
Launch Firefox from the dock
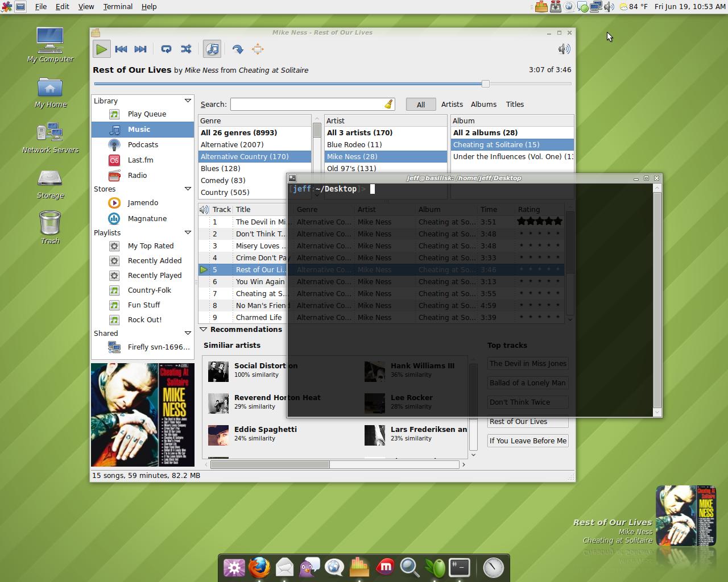tap(259, 567)
